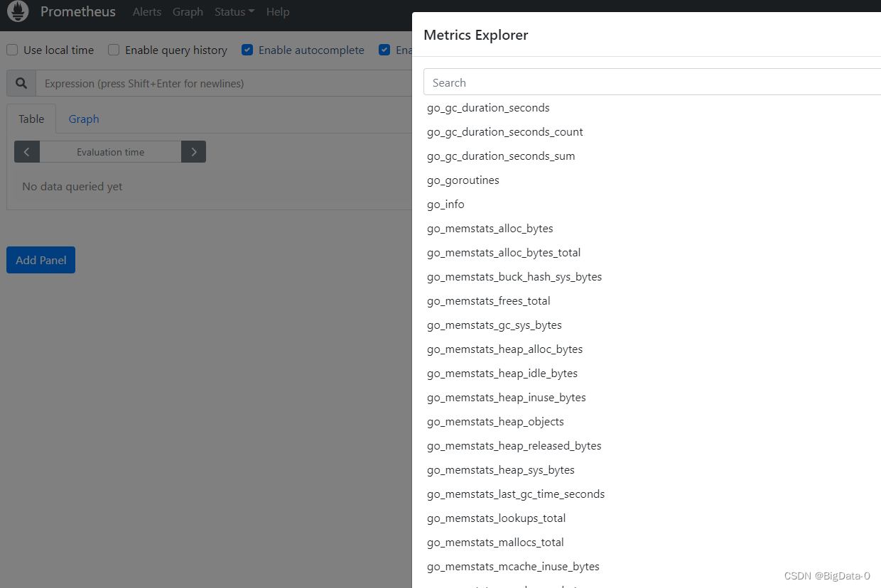The height and width of the screenshot is (588, 881).
Task: Click the Prometheus flame logo icon
Action: tap(18, 11)
